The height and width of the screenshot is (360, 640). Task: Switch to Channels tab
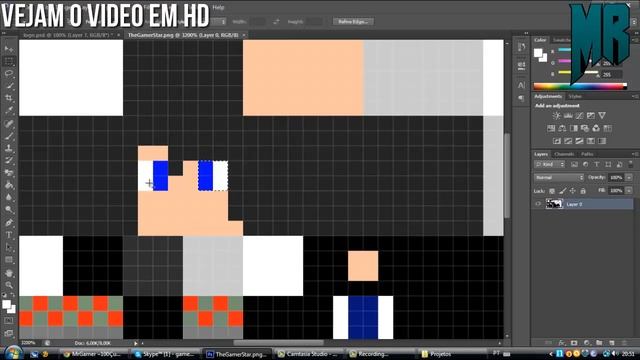point(564,154)
